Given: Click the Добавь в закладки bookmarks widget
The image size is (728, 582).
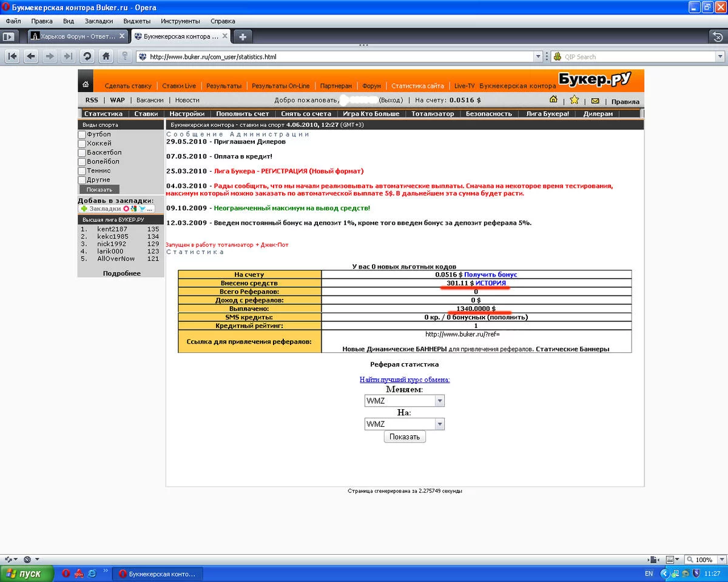Looking at the screenshot, I should (116, 208).
